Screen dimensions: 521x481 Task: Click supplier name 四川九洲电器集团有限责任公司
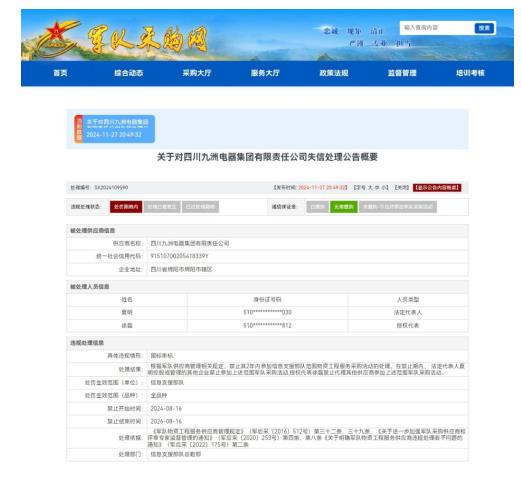coord(190,243)
